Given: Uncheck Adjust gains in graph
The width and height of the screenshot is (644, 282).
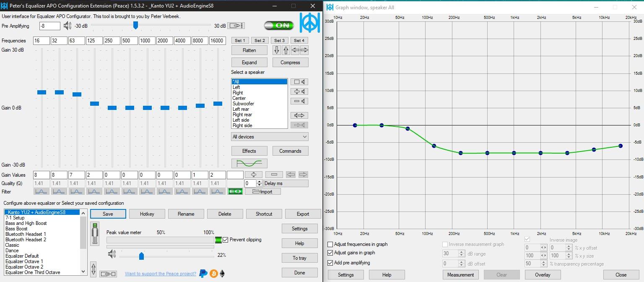Looking at the screenshot, I should (x=330, y=253).
